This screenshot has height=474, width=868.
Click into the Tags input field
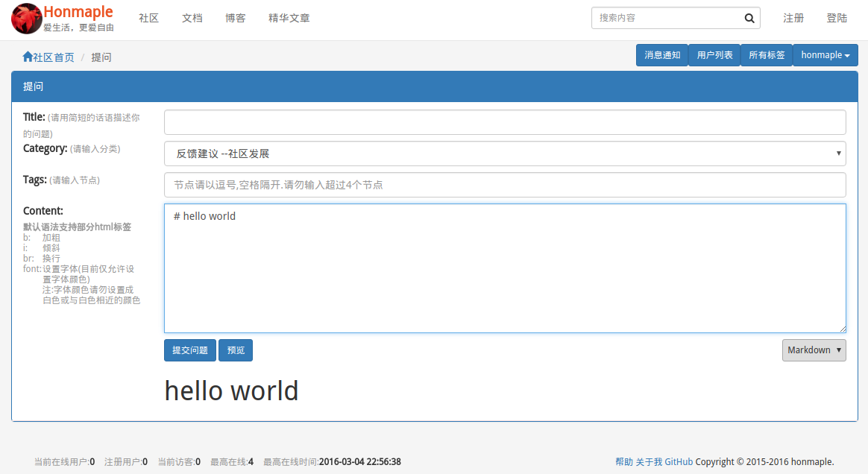(x=505, y=185)
